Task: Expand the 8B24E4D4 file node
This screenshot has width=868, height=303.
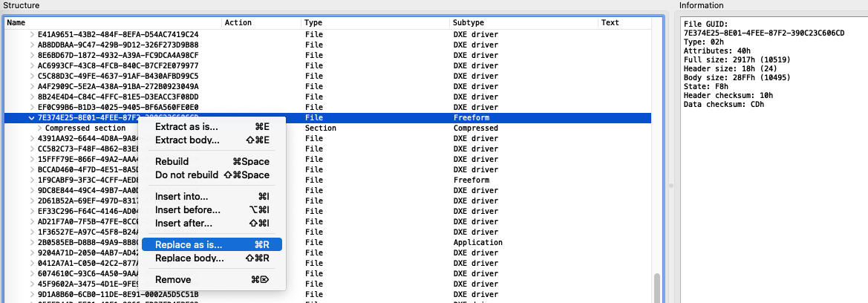Action: click(31, 97)
